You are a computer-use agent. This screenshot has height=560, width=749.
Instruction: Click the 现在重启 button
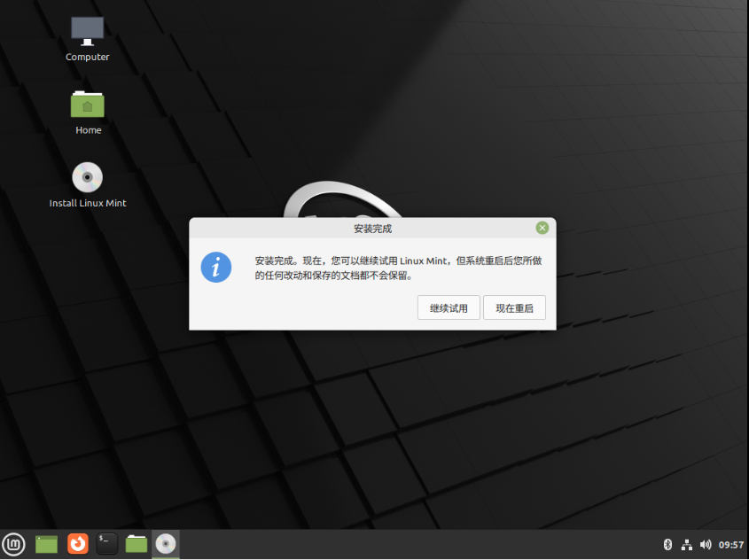514,307
